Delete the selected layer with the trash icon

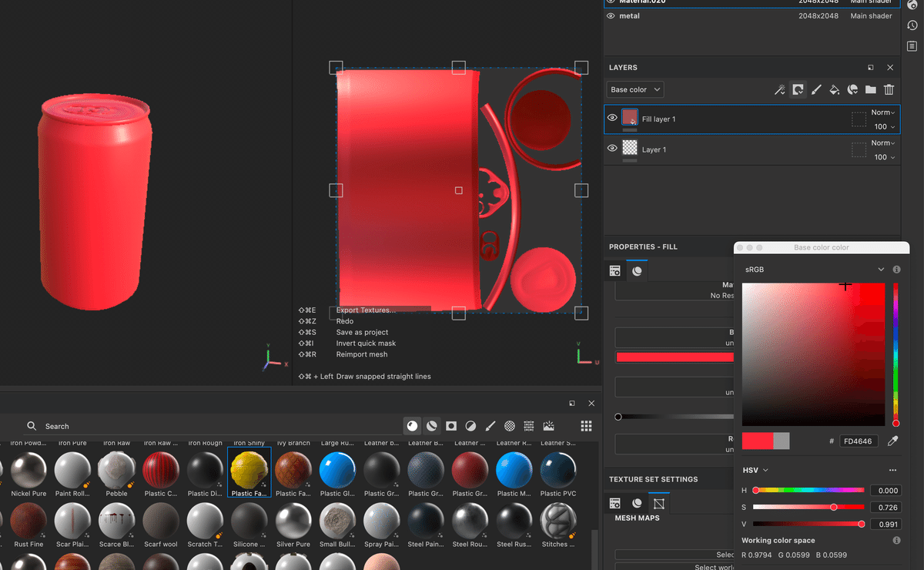tap(889, 89)
